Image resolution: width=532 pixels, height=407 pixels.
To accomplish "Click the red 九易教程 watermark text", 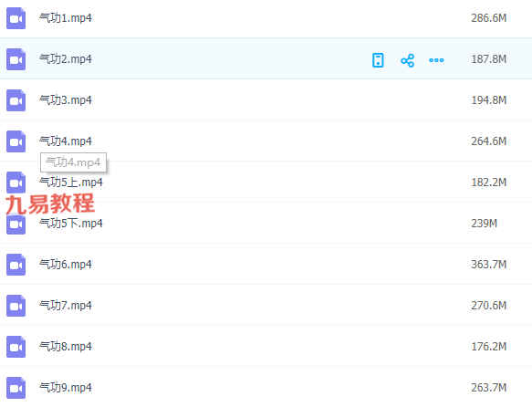I will pyautogui.click(x=50, y=203).
